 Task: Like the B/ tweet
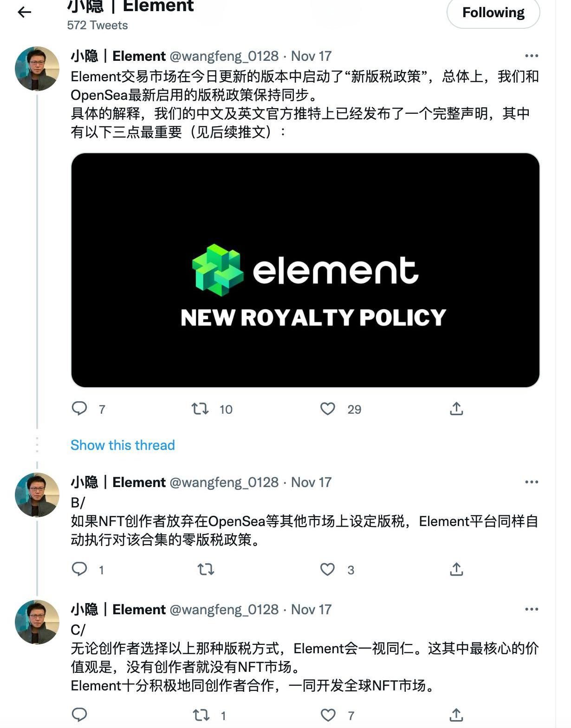328,569
